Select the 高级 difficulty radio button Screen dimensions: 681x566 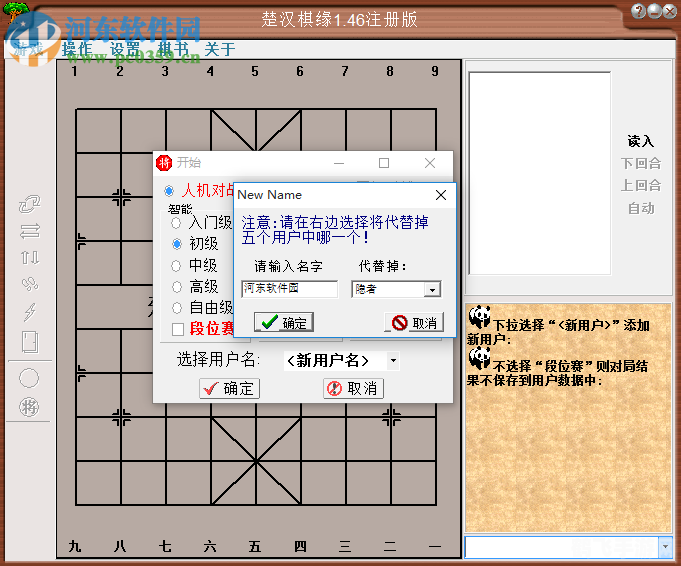tap(177, 287)
